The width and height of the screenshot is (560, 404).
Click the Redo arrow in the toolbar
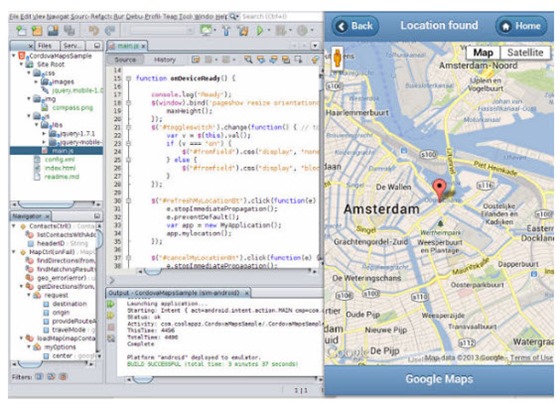point(110,31)
